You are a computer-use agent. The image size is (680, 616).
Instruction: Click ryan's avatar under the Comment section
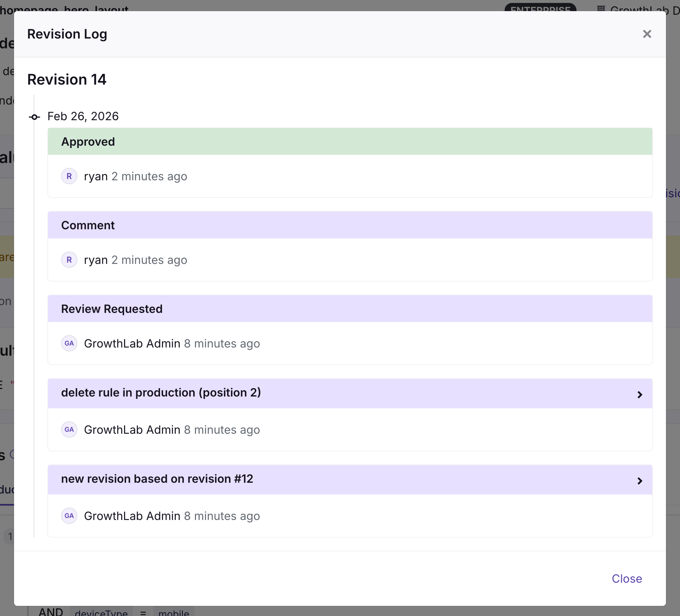click(x=69, y=260)
